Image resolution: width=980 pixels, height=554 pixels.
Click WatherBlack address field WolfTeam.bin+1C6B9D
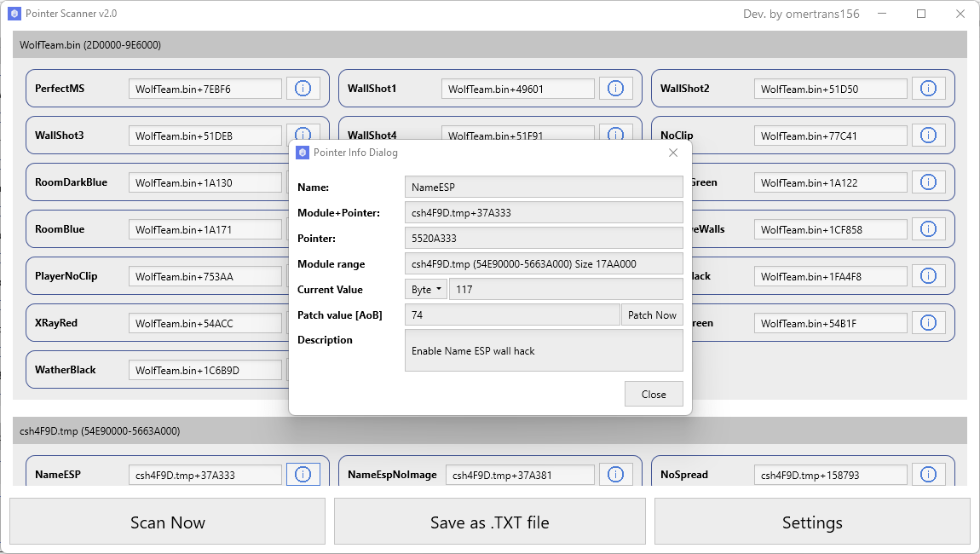click(x=205, y=370)
